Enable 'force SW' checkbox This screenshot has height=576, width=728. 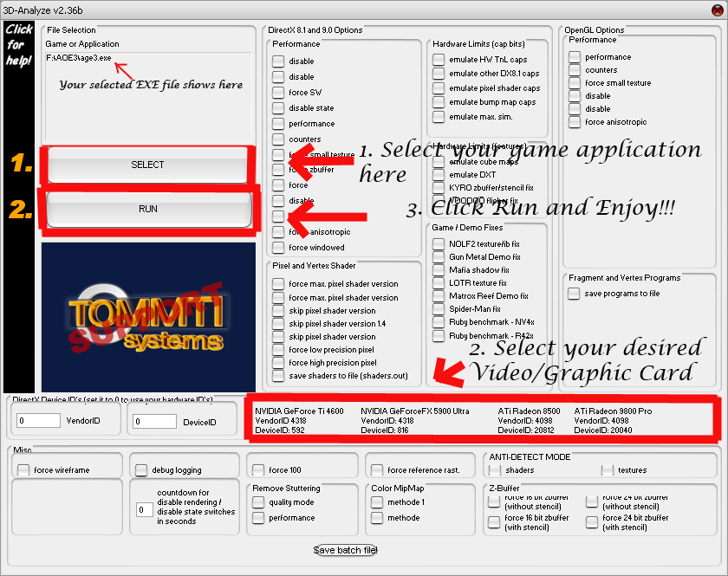[278, 92]
